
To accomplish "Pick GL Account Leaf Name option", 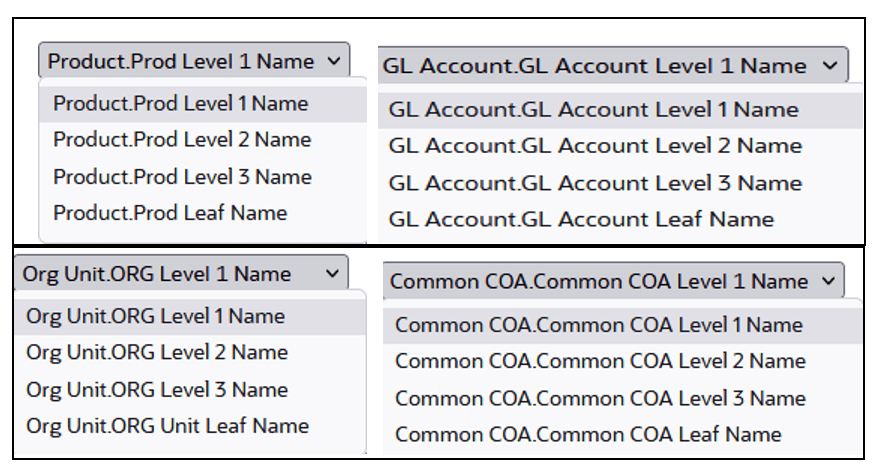I will (x=621, y=219).
